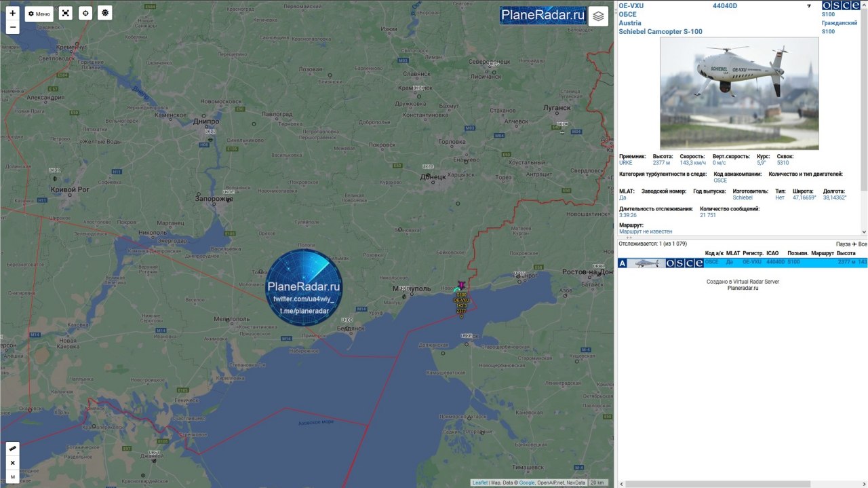Click the Все show-all link
Image resolution: width=868 pixels, height=488 pixels.
click(x=863, y=244)
